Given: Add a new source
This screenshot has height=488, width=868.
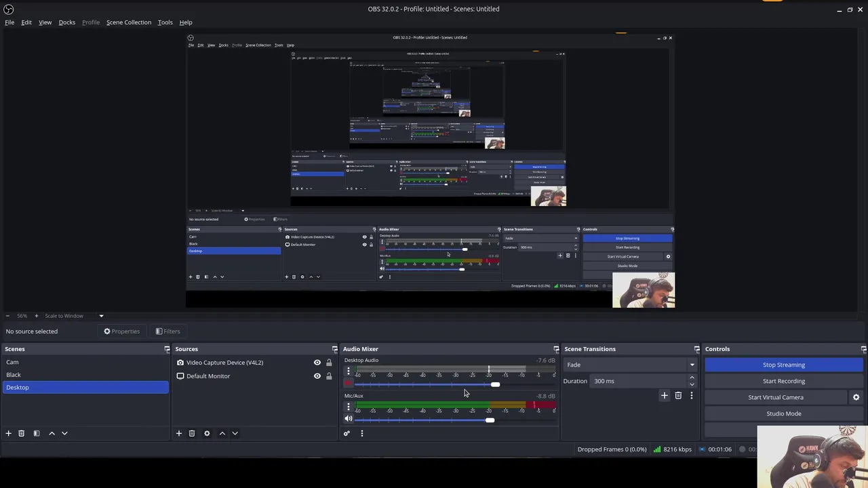Looking at the screenshot, I should (x=179, y=433).
